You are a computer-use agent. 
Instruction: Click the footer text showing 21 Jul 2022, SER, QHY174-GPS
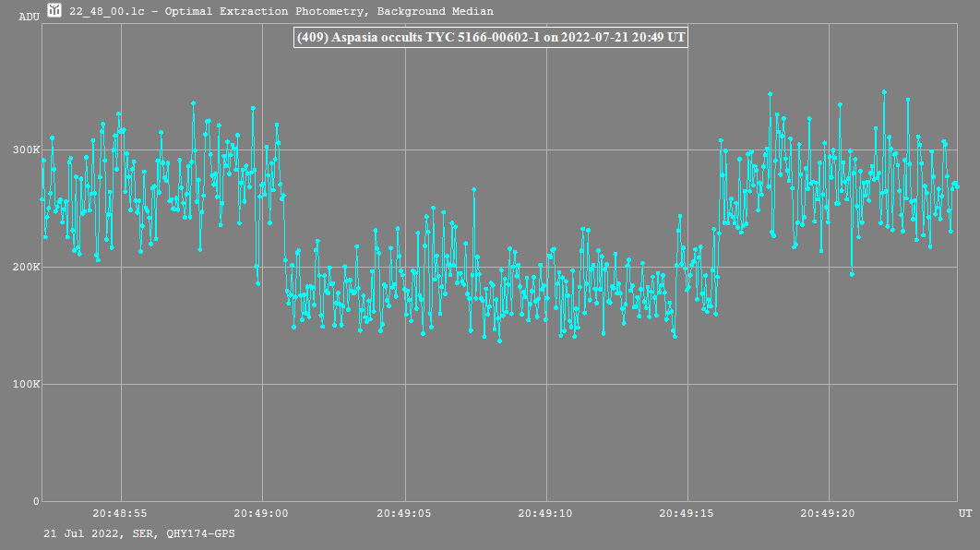pos(138,533)
